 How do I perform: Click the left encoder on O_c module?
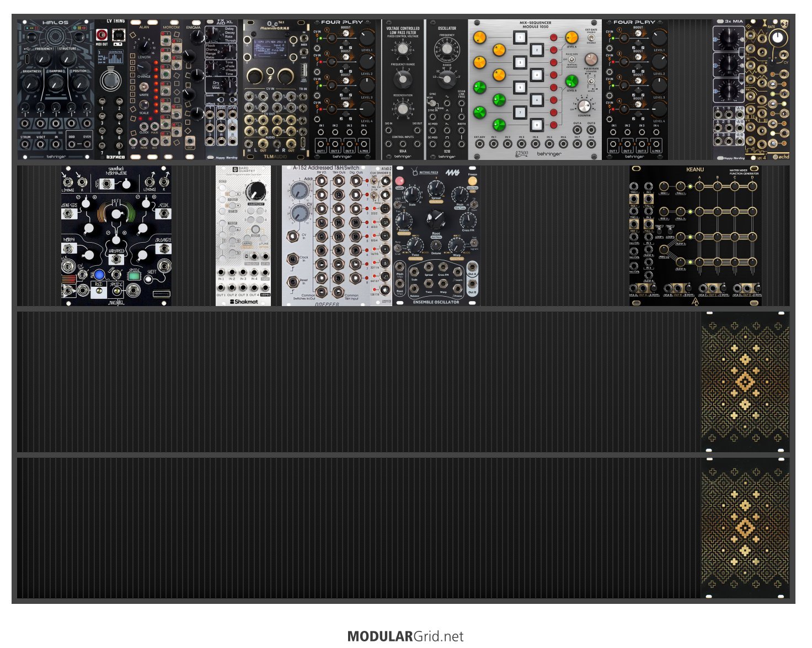254,75
